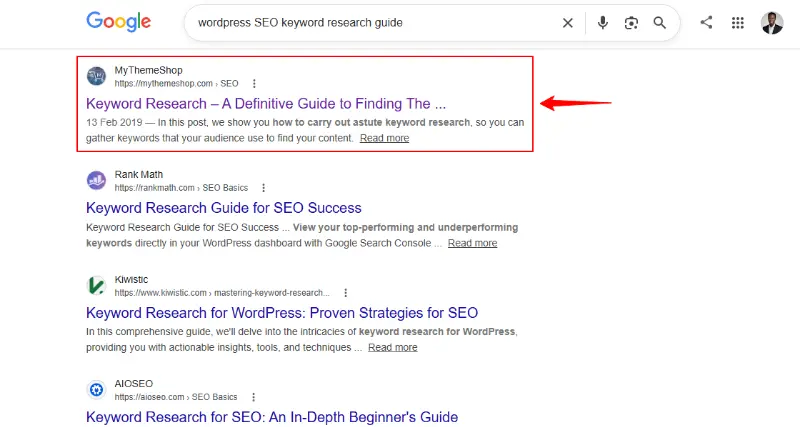Click Read more in the Rank Math snippet
800x427 pixels.
(472, 243)
